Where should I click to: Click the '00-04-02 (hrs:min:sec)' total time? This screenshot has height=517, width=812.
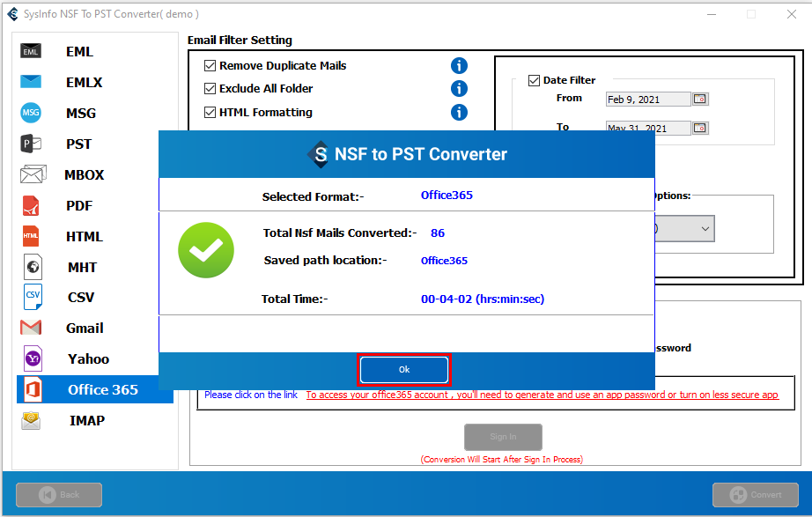tap(483, 299)
